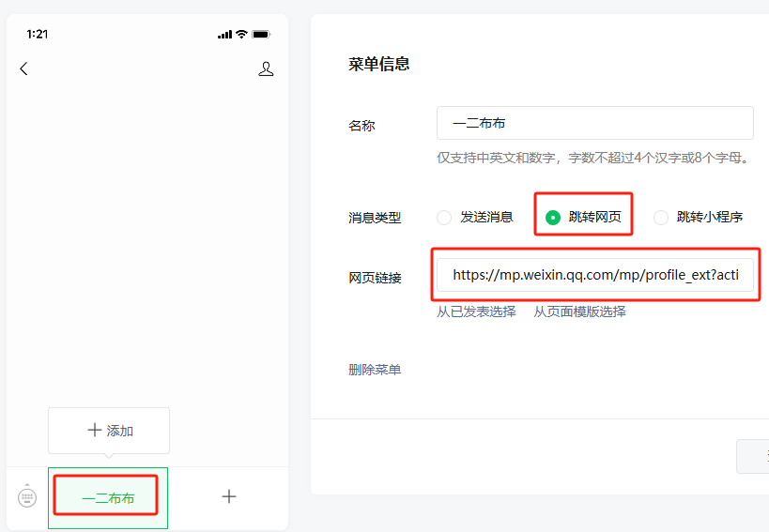Screen dimensions: 769x532
Task: Click the partially visible bottom-right button
Action: pyautogui.click(x=753, y=456)
